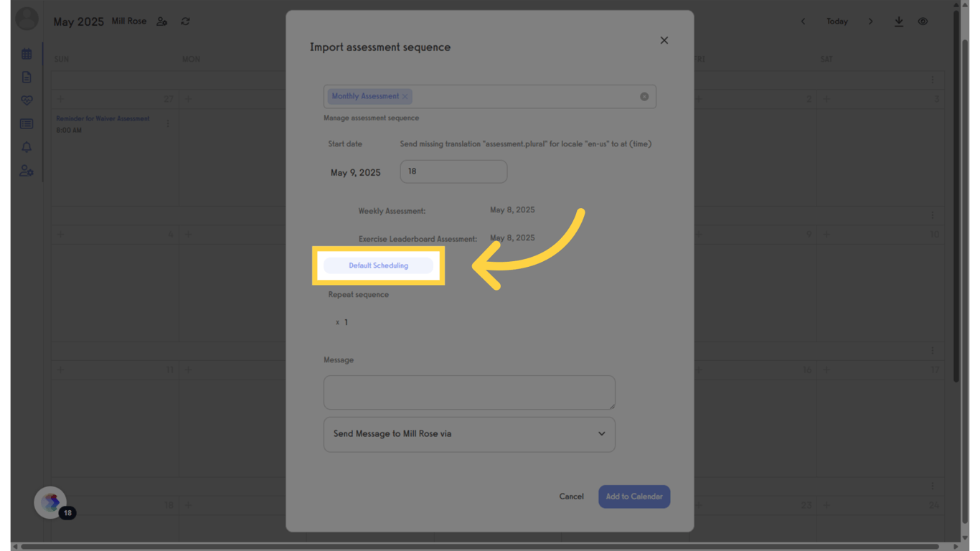View notifications via the bell icon
Screen dimensions: 980x551
27,147
